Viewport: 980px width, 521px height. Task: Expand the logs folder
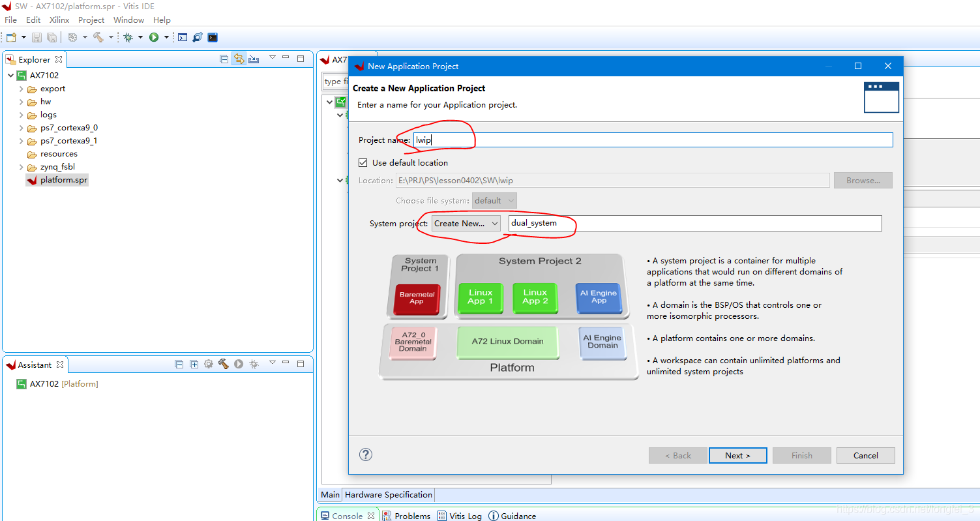click(x=21, y=115)
